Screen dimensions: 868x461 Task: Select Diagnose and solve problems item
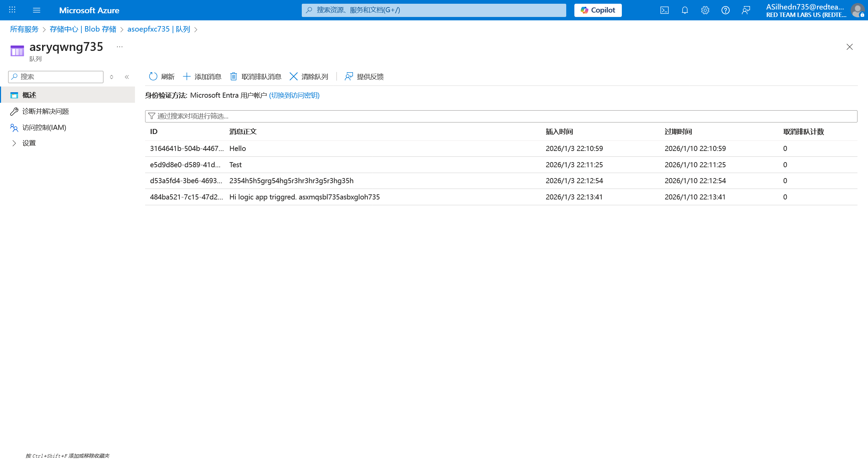pyautogui.click(x=45, y=111)
